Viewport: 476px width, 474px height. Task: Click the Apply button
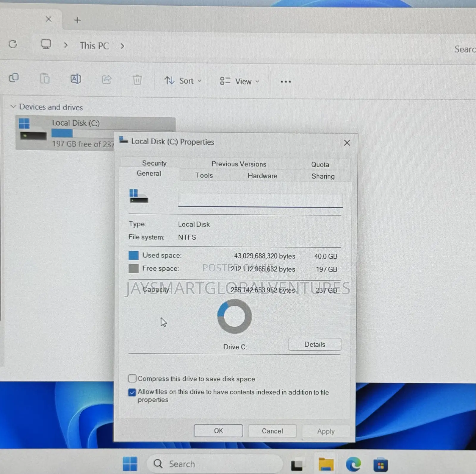tap(326, 431)
